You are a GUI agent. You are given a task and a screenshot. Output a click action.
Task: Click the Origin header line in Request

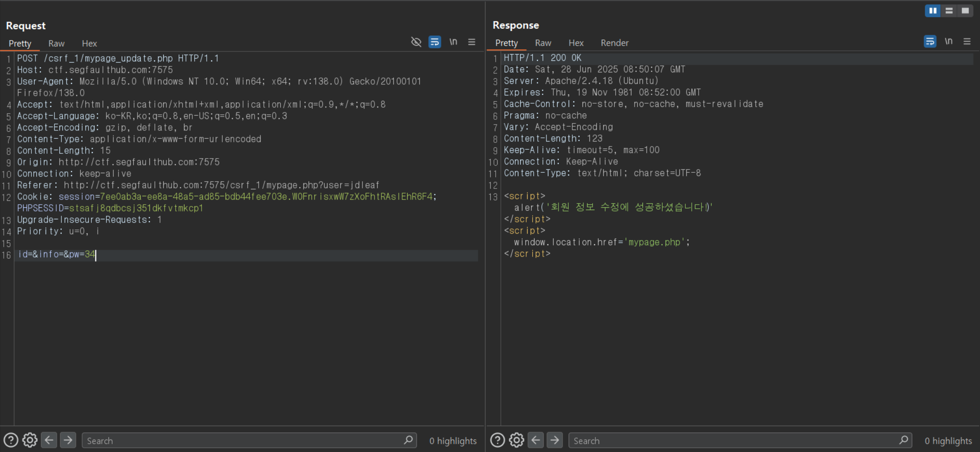[118, 162]
